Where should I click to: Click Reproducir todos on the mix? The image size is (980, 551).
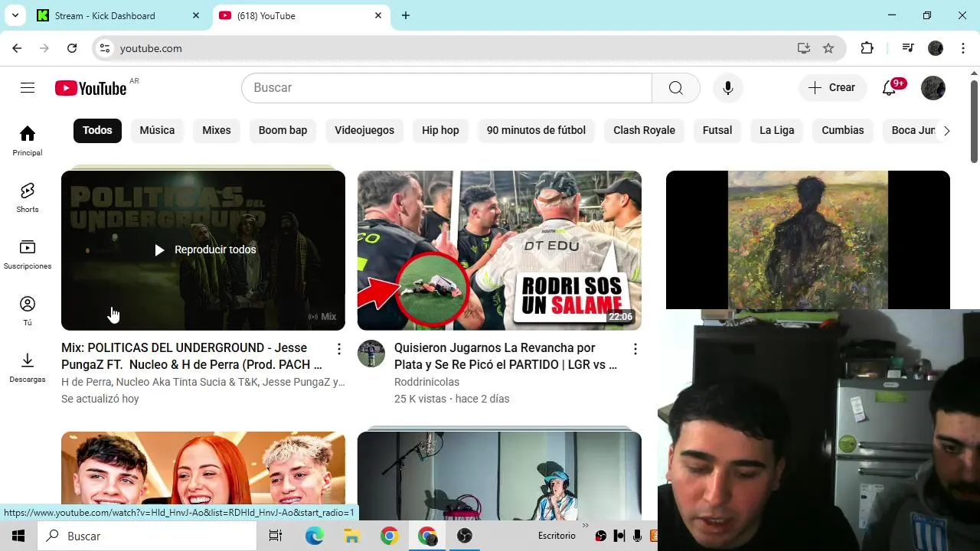tap(204, 249)
